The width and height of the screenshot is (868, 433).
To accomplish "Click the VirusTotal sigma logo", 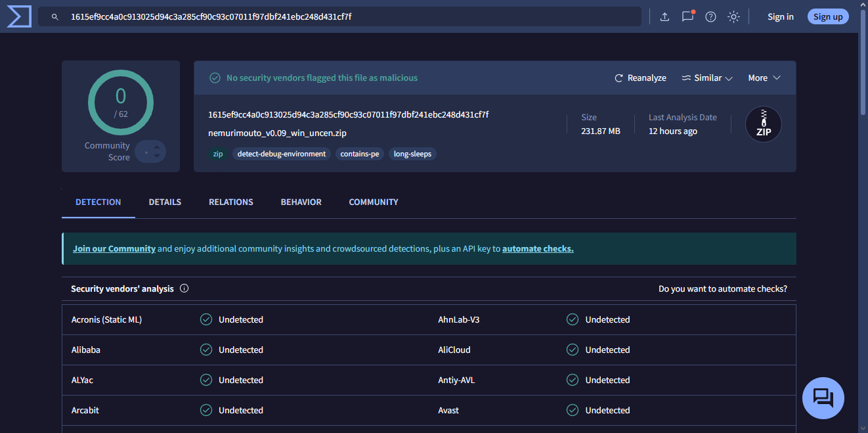I will click(19, 16).
